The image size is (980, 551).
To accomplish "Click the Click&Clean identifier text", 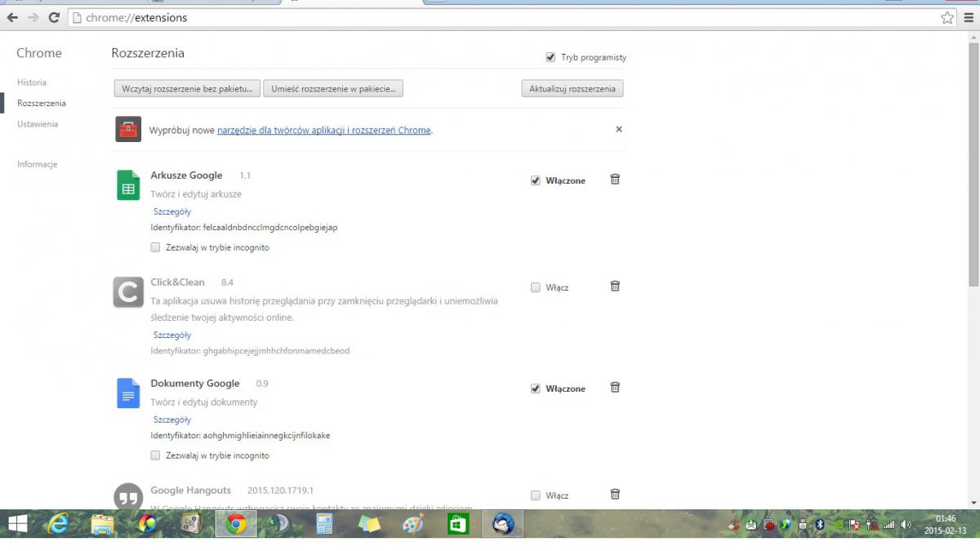I will tap(250, 351).
